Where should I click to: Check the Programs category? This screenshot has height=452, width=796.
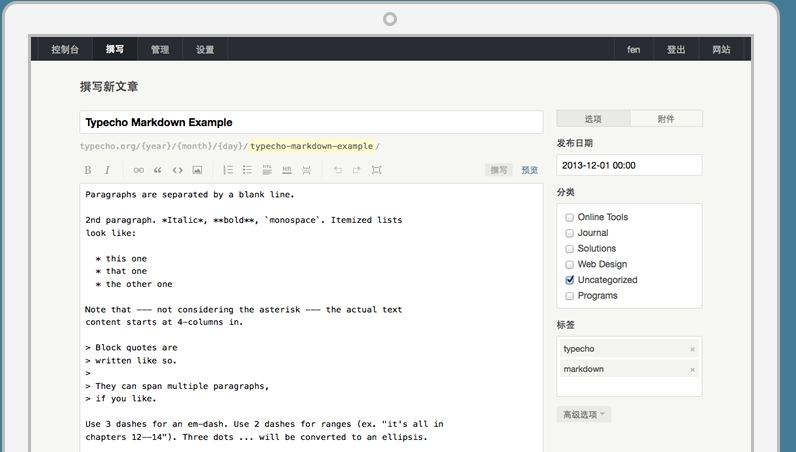pyautogui.click(x=570, y=296)
